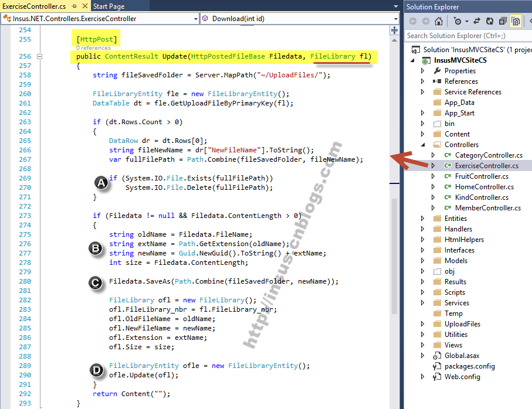The width and height of the screenshot is (532, 409).
Task: Click the 'Server.MapPath' text in code
Action: 224,75
